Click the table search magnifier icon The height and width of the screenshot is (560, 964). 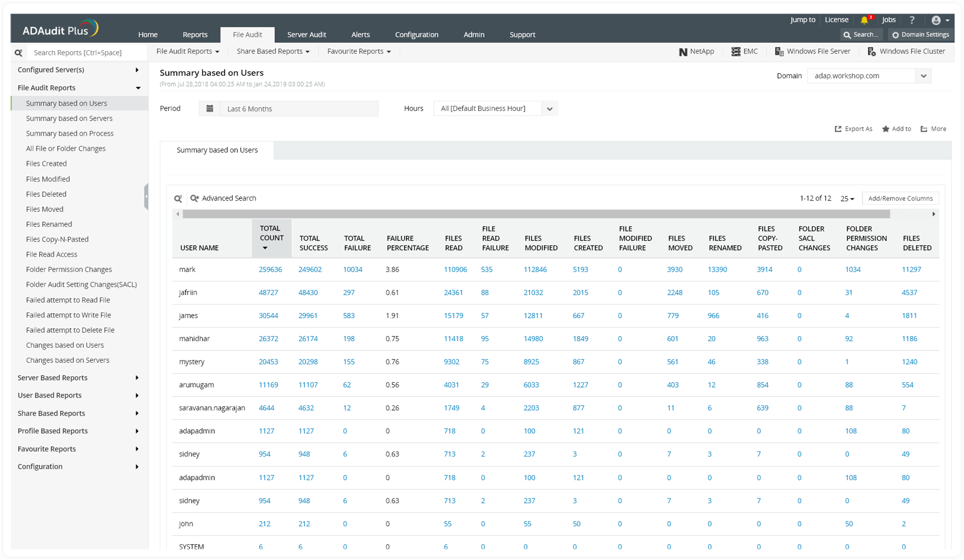[178, 199]
